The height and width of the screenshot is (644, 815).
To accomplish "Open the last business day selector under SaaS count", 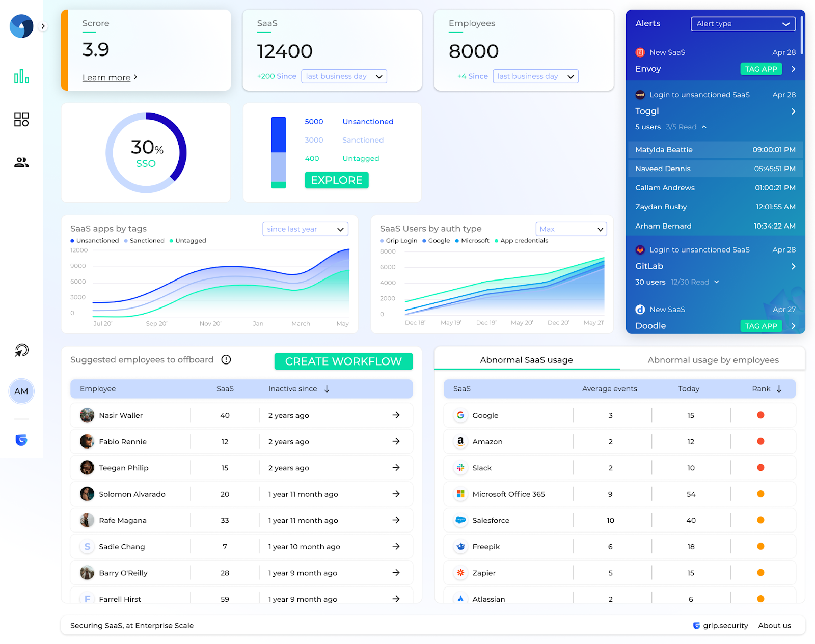I will 344,76.
